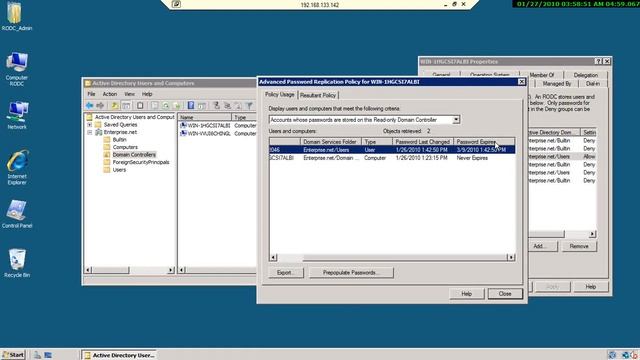The width and height of the screenshot is (640, 360).
Task: Open the Action menu in ADUC
Action: [x=109, y=94]
